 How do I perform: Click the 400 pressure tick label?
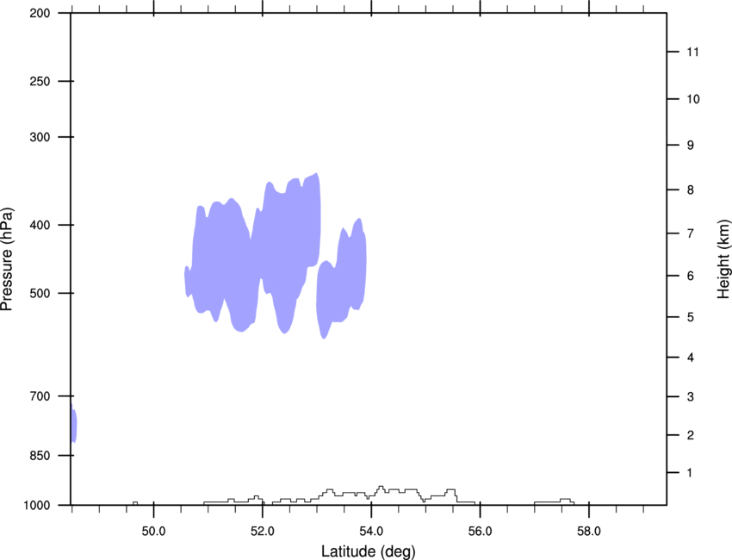tap(40, 225)
